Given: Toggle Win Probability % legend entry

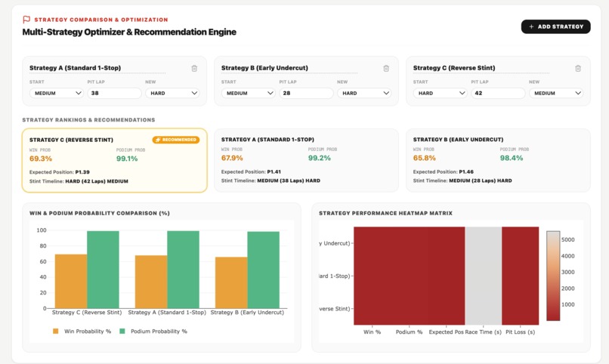Looking at the screenshot, I should click(x=82, y=332).
